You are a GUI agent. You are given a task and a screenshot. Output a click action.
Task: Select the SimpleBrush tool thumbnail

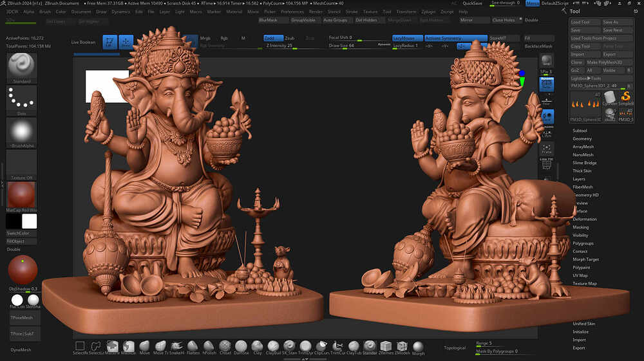(x=626, y=99)
